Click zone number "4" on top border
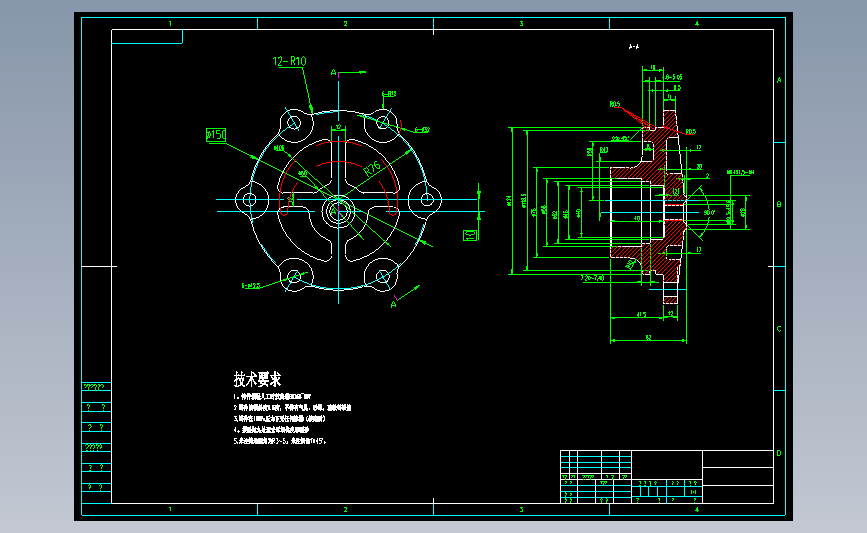 [697, 24]
